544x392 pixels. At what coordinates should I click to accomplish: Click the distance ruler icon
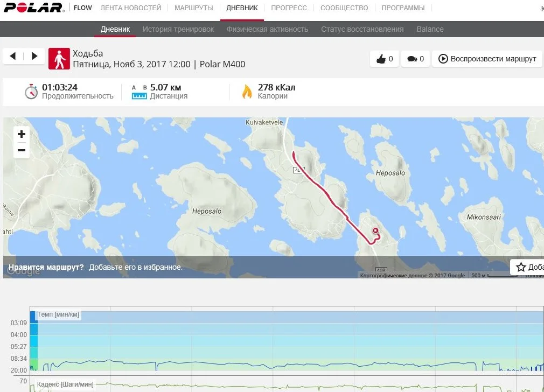139,92
